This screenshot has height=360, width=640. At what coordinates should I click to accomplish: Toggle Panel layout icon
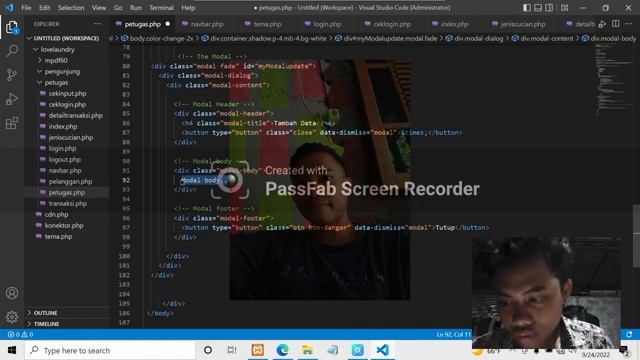(538, 8)
